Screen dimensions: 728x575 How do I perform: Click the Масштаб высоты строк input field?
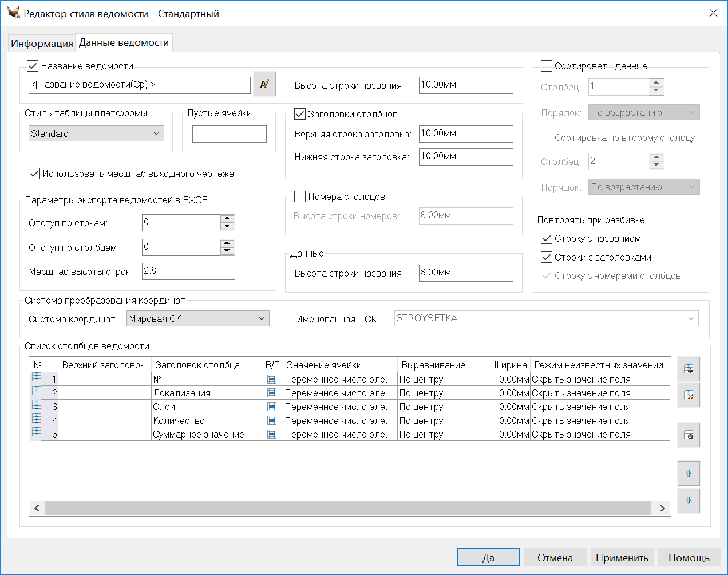[188, 271]
